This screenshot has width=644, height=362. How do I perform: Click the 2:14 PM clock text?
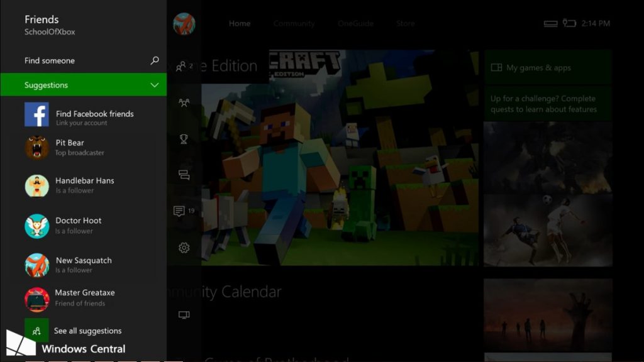click(x=596, y=23)
